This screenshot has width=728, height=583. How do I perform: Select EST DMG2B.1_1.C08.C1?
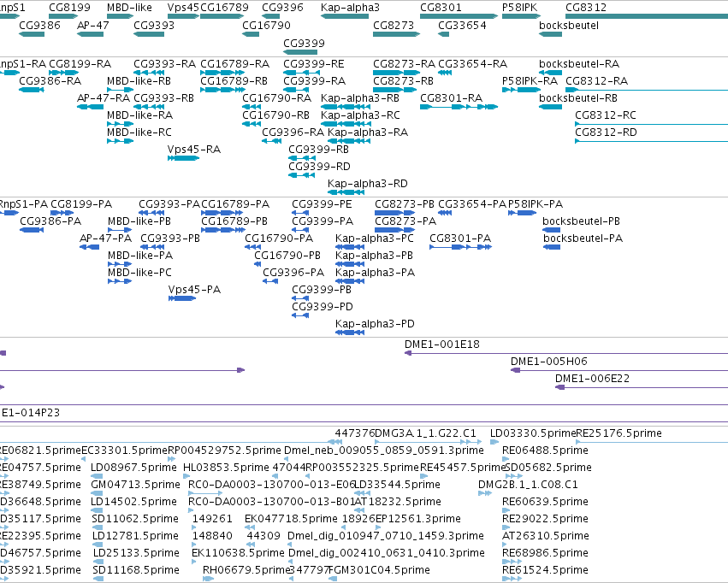[528, 485]
